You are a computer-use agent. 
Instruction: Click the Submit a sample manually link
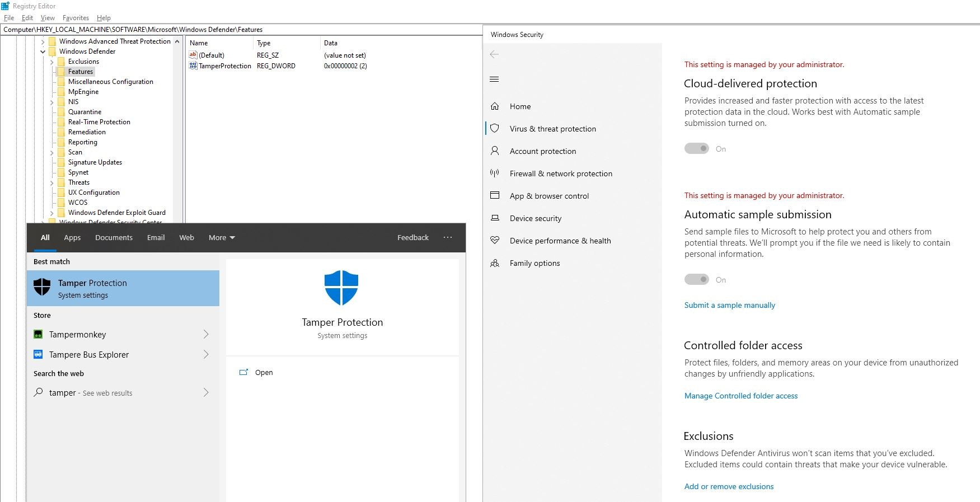[x=729, y=306]
